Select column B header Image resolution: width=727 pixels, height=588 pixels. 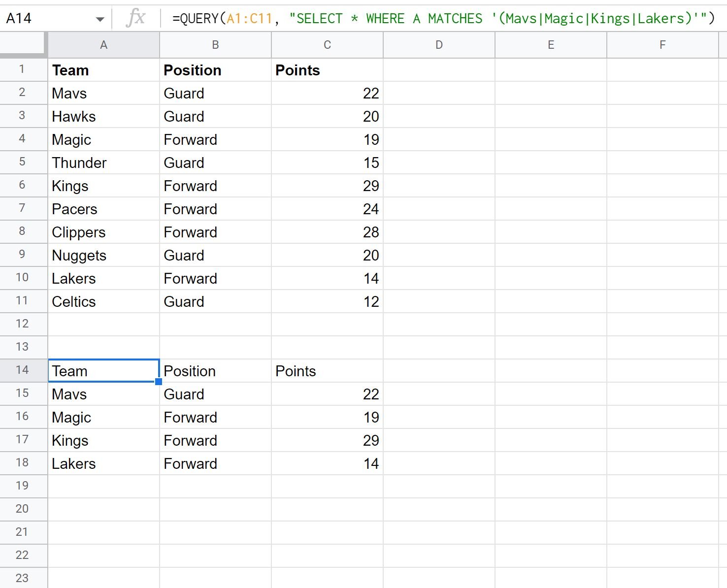click(215, 45)
